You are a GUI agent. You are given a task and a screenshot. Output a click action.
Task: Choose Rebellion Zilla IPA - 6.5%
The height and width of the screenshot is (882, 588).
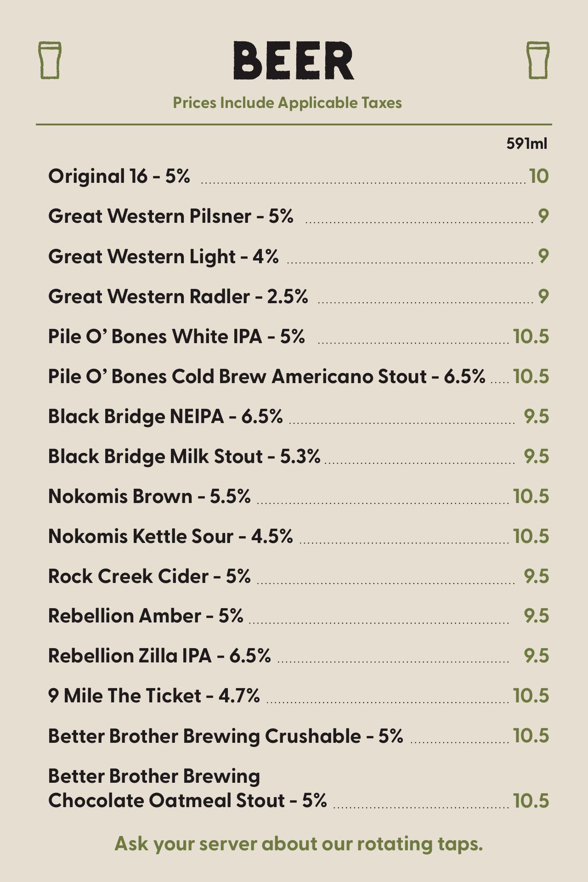(x=159, y=656)
